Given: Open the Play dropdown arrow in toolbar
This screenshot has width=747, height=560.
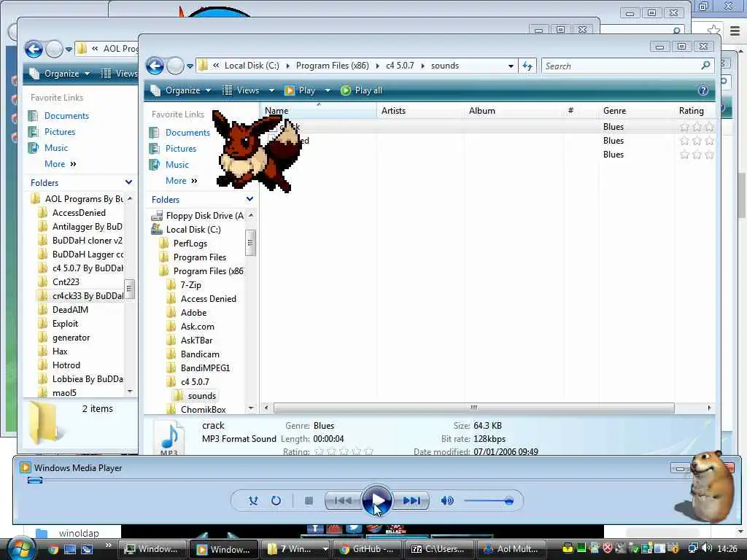Looking at the screenshot, I should 328,90.
